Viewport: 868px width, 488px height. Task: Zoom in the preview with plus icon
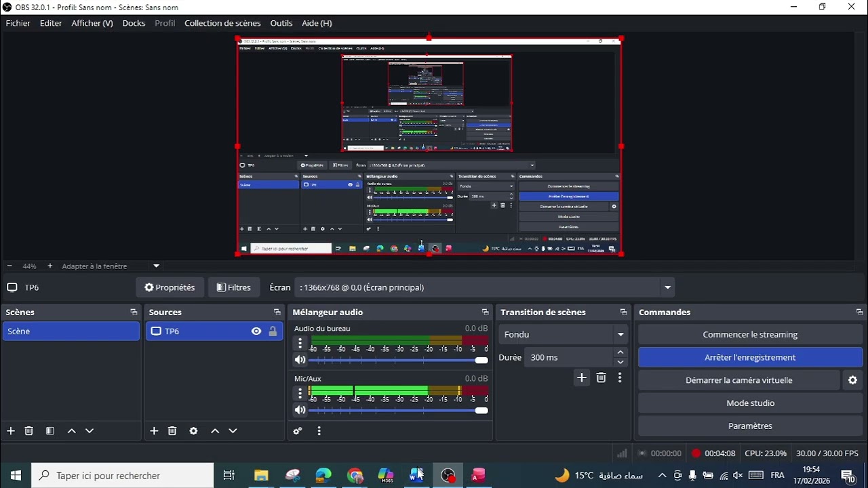(50, 266)
